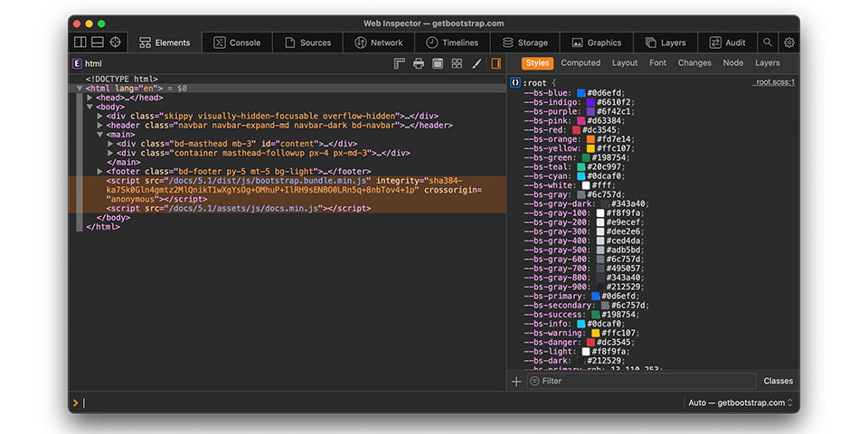Open the --bs-indigo color swatch
This screenshot has width=868, height=434.
tap(590, 102)
